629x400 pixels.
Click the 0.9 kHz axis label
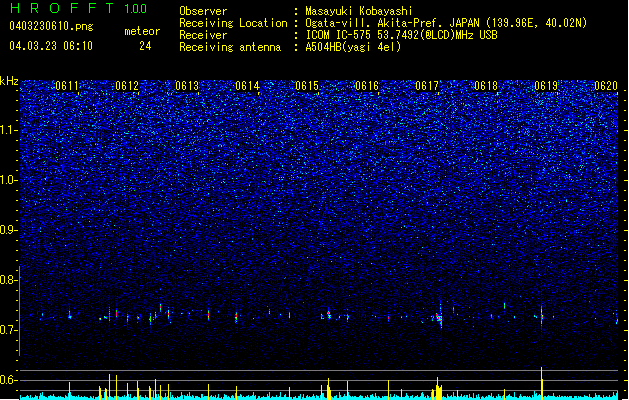point(9,230)
